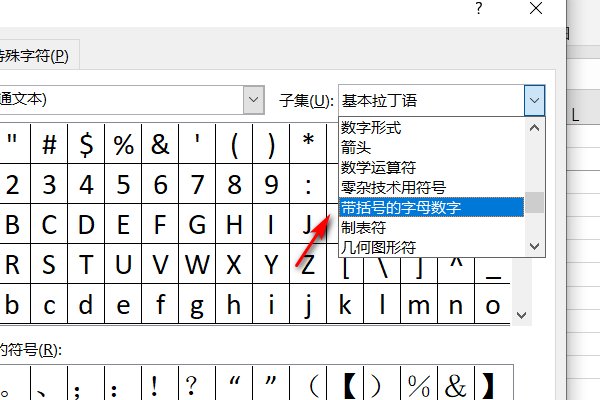Pick the digit 5 cell

tap(123, 184)
